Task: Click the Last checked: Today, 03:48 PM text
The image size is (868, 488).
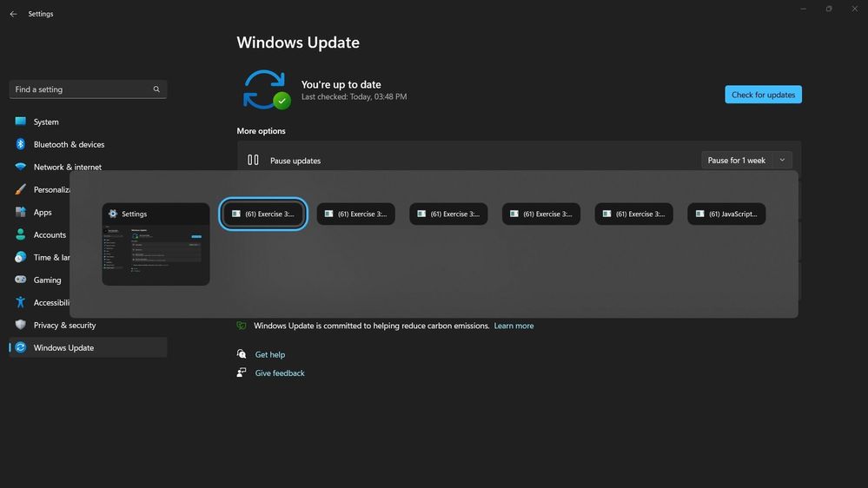Action: [x=354, y=96]
